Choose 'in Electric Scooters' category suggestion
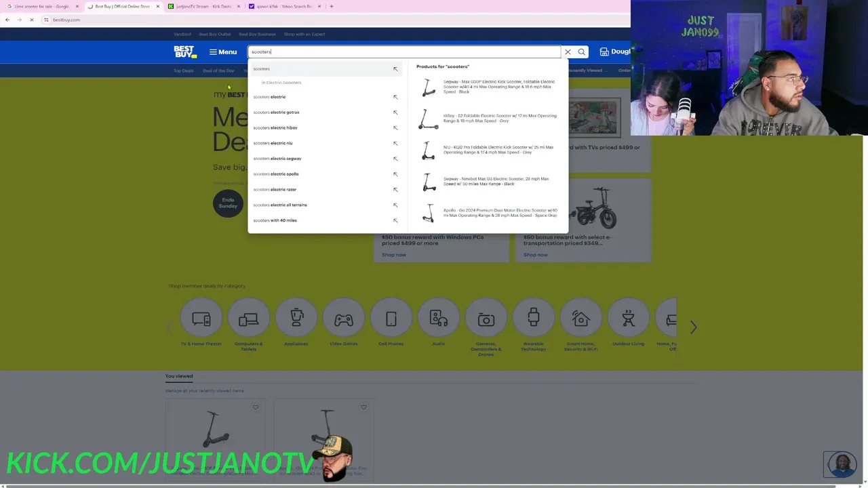The height and width of the screenshot is (488, 868). point(281,83)
